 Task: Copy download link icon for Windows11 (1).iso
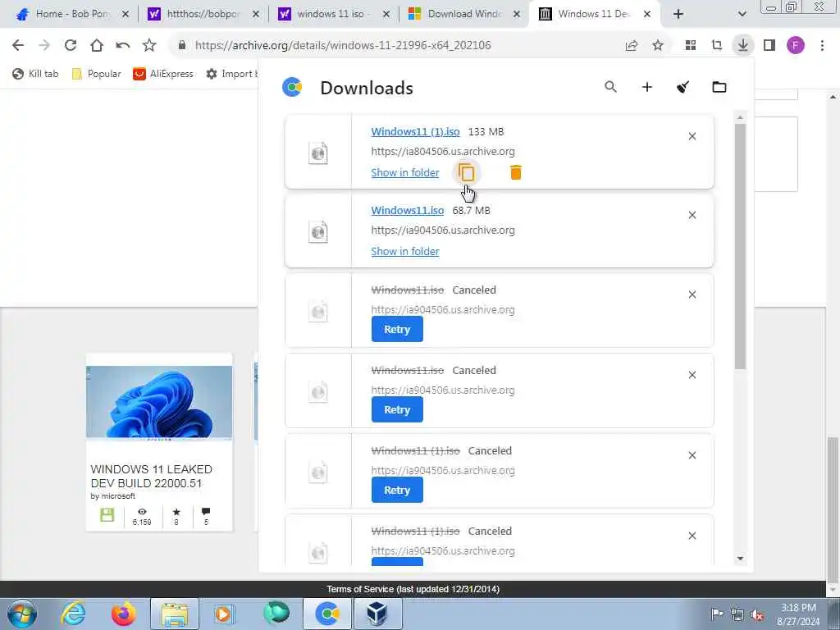467,172
